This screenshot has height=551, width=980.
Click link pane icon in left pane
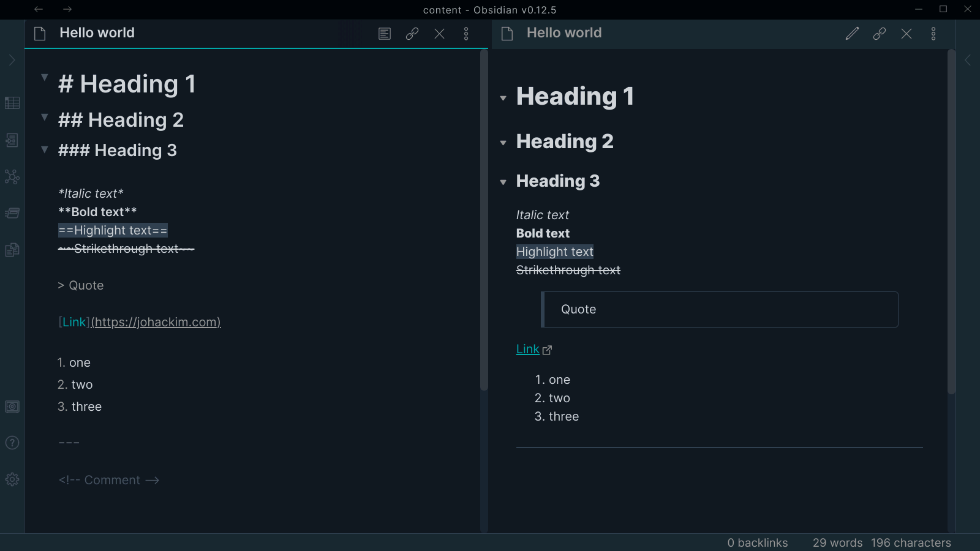(412, 34)
